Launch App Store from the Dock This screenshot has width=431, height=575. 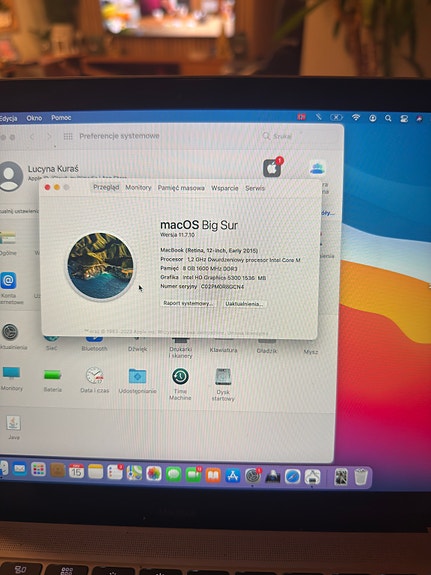233,476
